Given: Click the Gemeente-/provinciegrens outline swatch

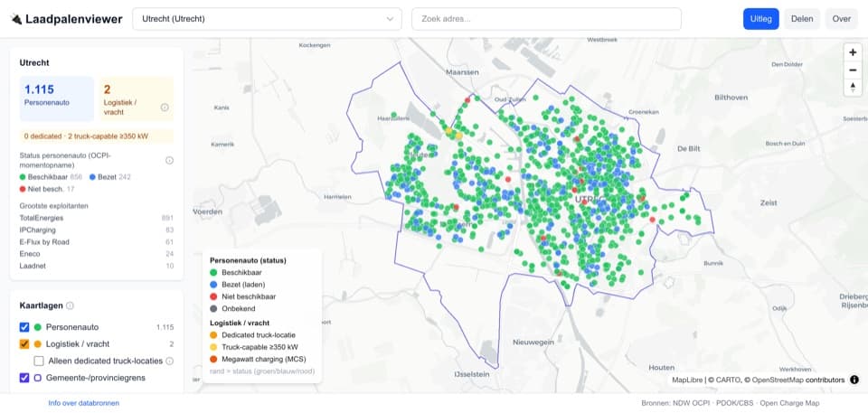Looking at the screenshot, I should (38, 378).
